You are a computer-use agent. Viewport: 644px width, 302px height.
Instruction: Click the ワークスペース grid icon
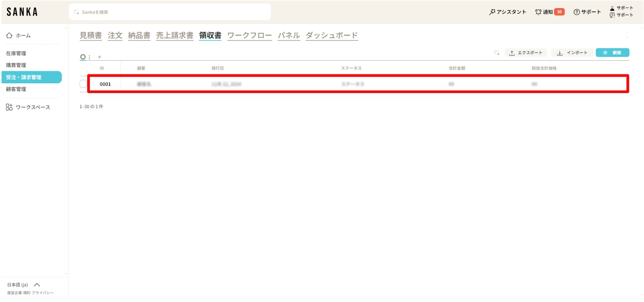(x=9, y=107)
